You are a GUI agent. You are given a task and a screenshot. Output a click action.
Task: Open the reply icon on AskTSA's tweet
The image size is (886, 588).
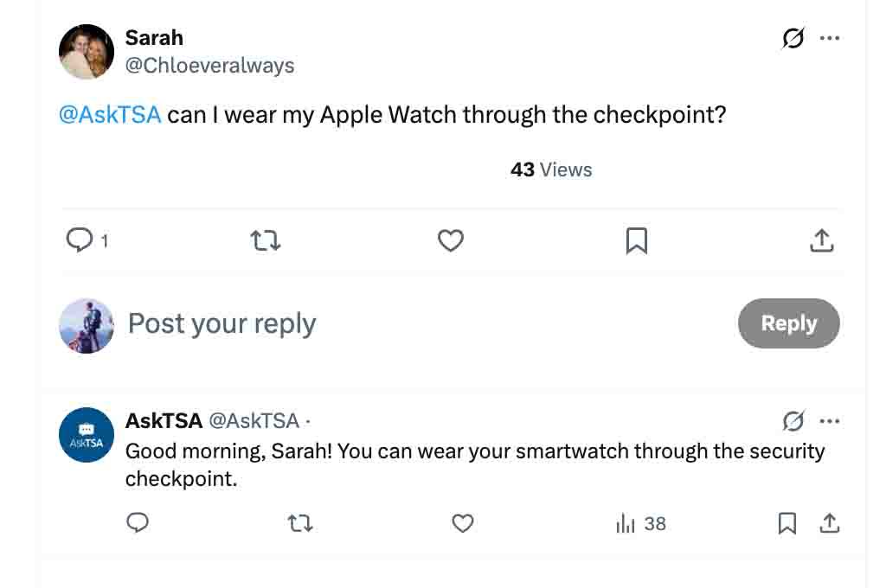tap(138, 523)
